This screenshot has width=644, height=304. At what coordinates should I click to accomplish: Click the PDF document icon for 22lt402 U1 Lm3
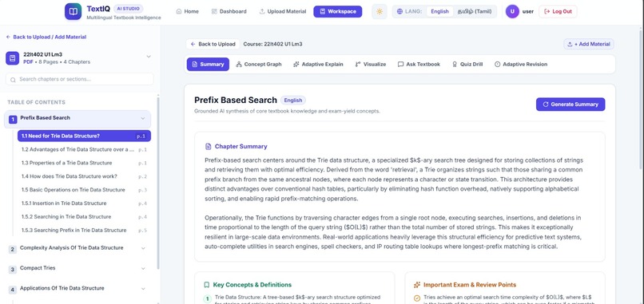tap(12, 58)
